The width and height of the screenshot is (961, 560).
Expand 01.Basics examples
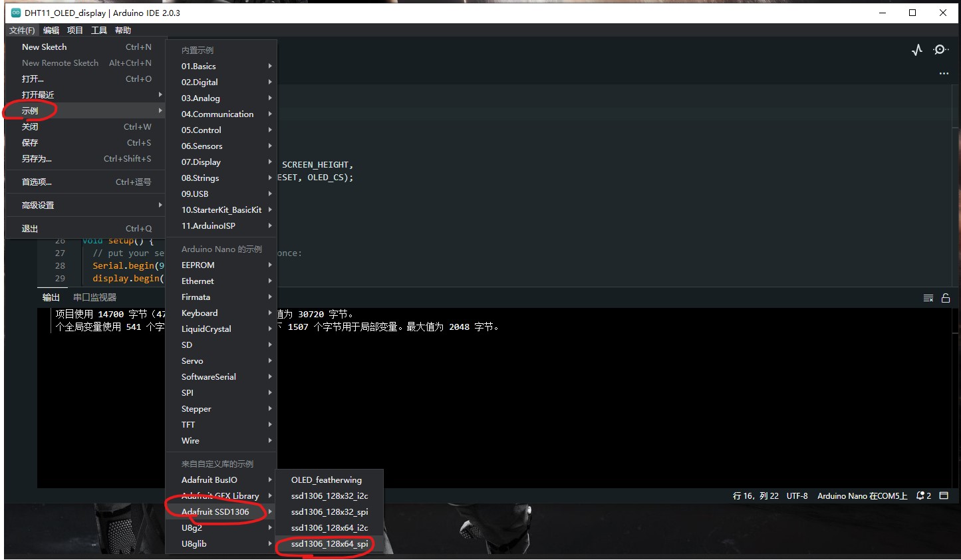coord(221,67)
